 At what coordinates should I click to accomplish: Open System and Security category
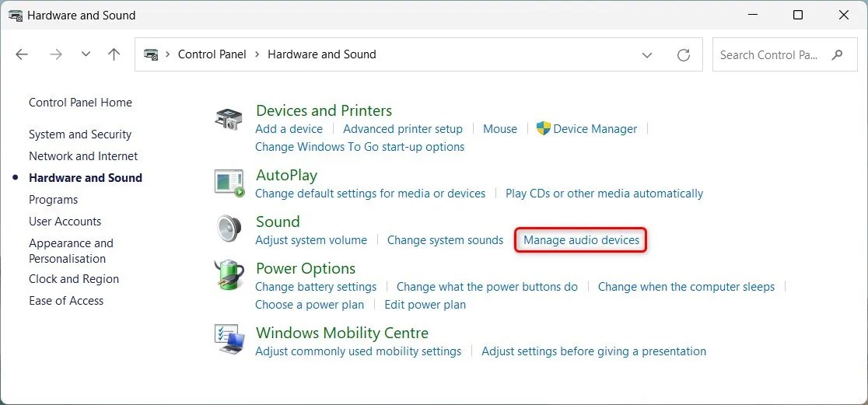80,134
